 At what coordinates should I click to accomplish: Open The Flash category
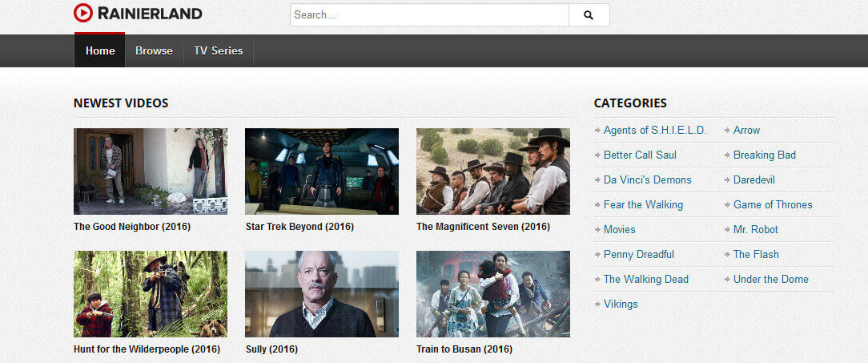756,254
